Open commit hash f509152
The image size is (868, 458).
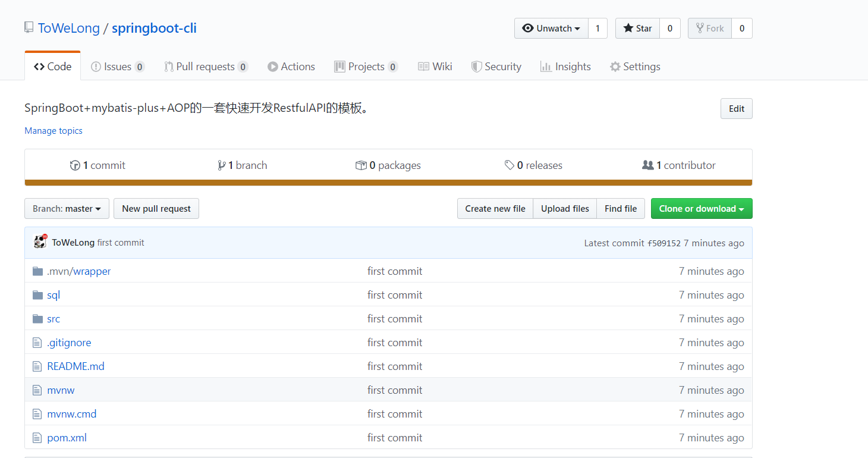663,243
